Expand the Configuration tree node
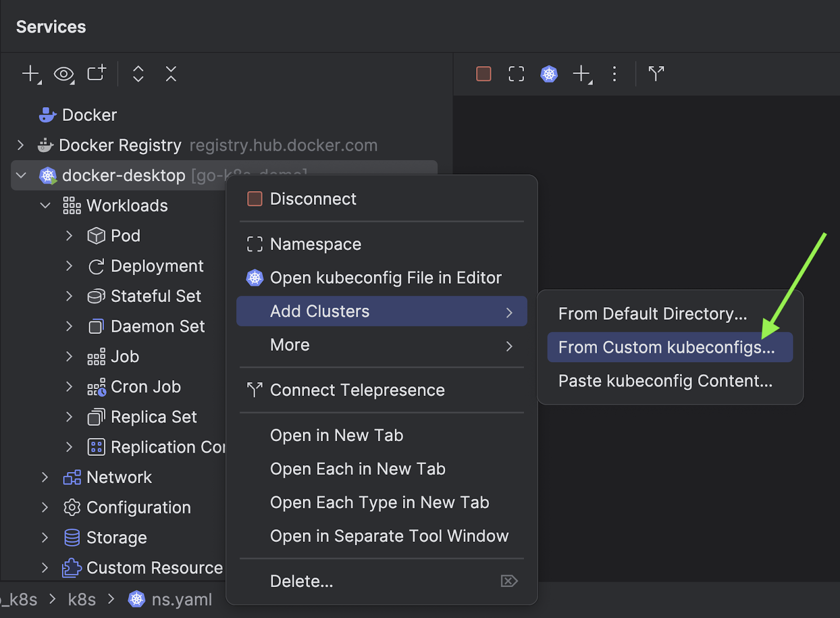Screen dimensions: 840x618 (x=45, y=508)
